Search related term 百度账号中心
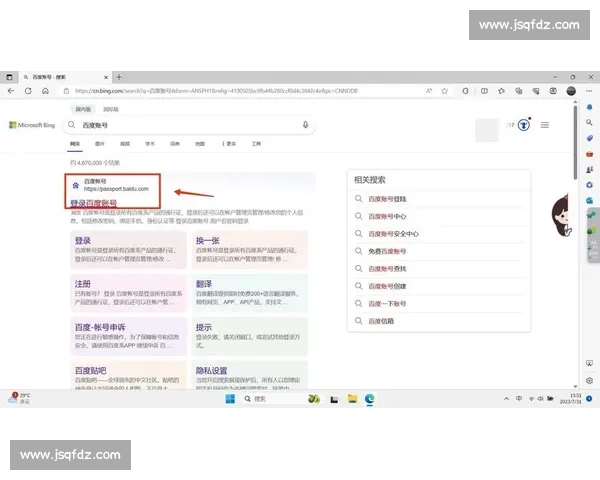This screenshot has width=600, height=480. point(387,216)
